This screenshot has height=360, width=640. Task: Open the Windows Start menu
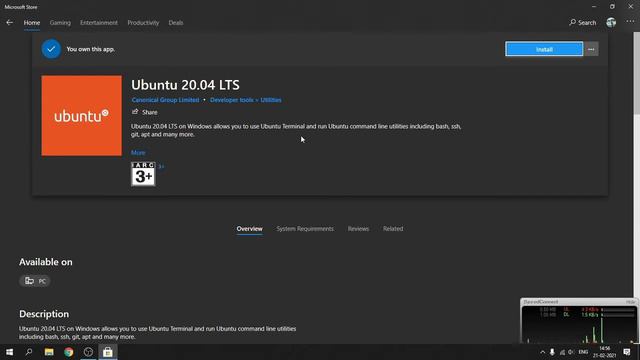point(9,352)
